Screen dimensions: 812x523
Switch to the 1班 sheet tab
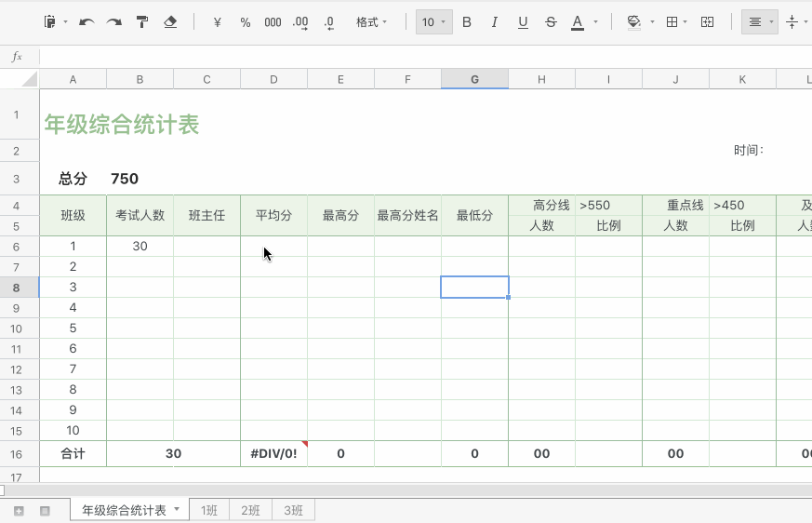(209, 510)
